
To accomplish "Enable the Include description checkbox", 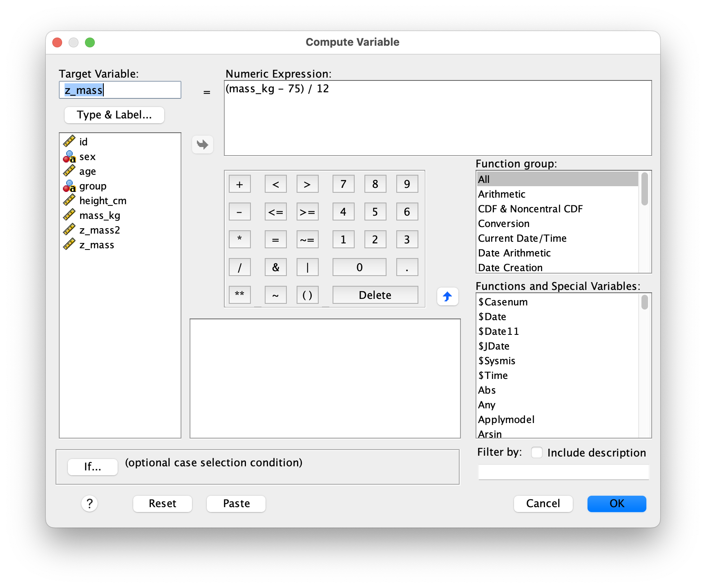I will [537, 452].
